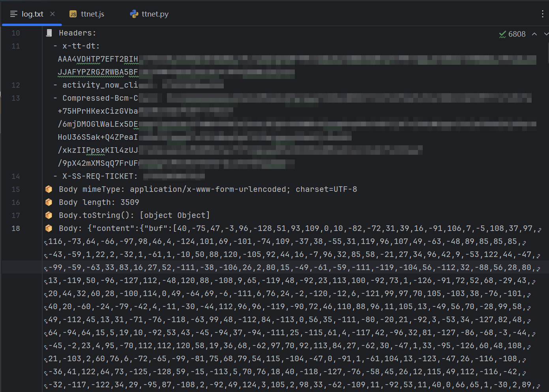549x392 pixels.
Task: Click line number 10 in the gutter
Action: 16,33
